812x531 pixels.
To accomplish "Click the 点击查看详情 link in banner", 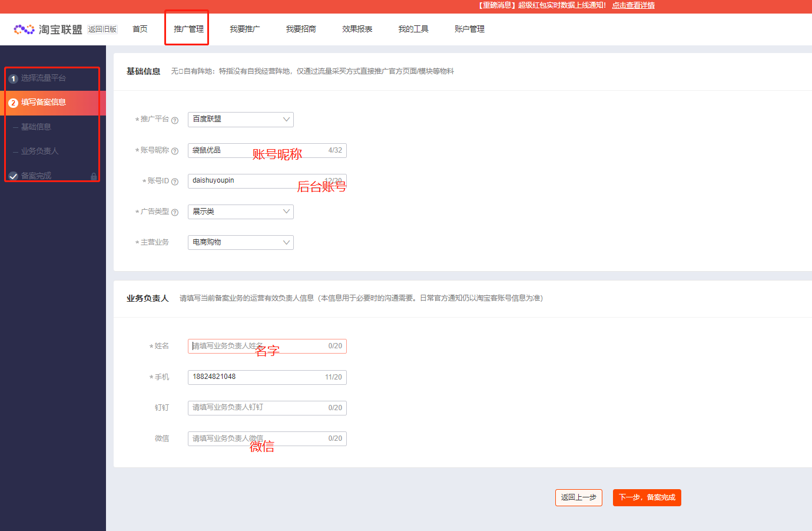I will [633, 5].
